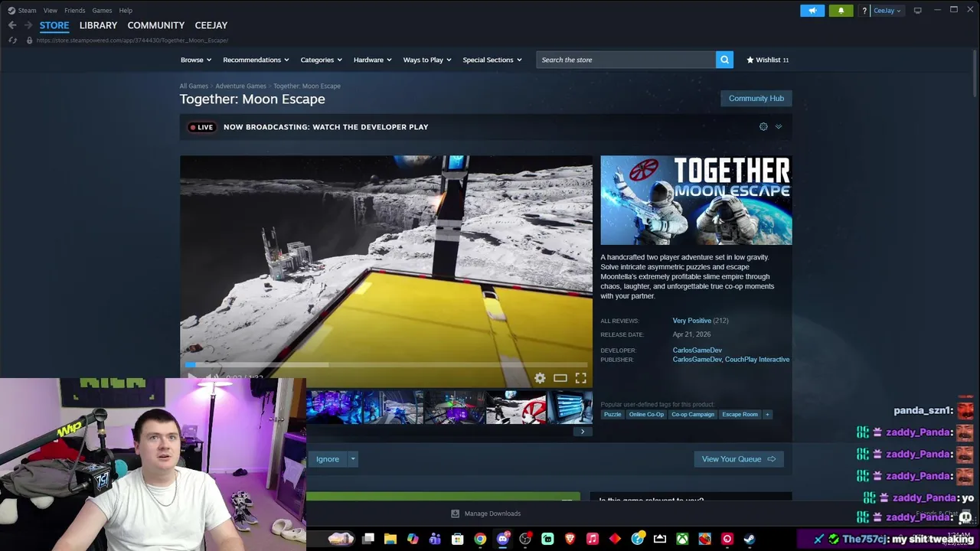The height and width of the screenshot is (551, 980).
Task: Click the Wishlist star link
Action: [x=767, y=60]
